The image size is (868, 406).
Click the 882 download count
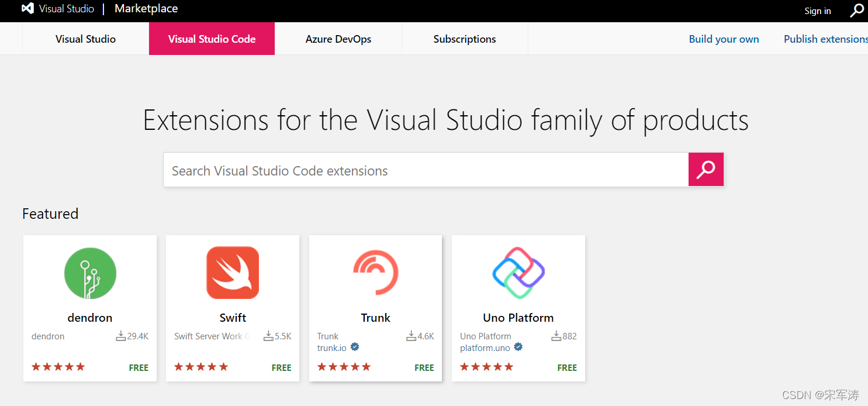click(x=570, y=336)
